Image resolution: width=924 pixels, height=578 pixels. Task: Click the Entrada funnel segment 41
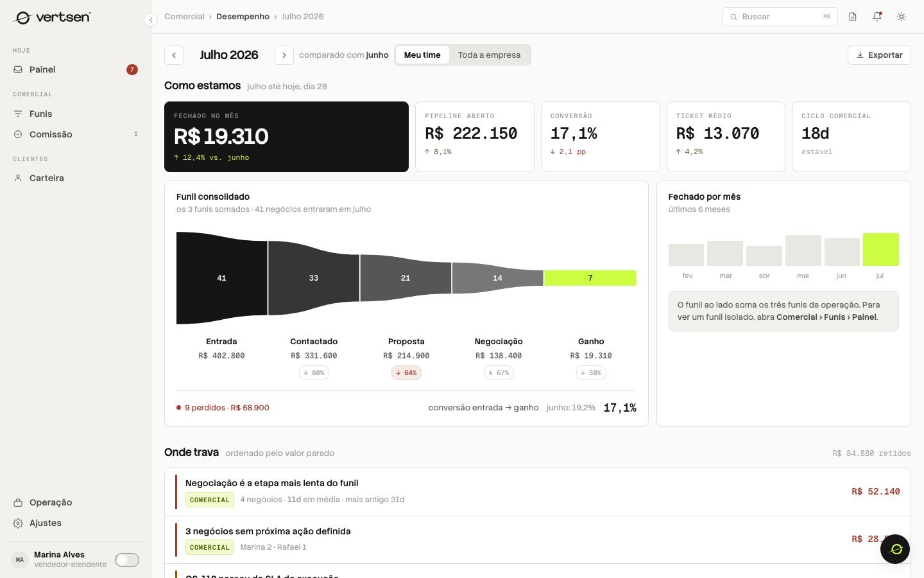pyautogui.click(x=221, y=278)
